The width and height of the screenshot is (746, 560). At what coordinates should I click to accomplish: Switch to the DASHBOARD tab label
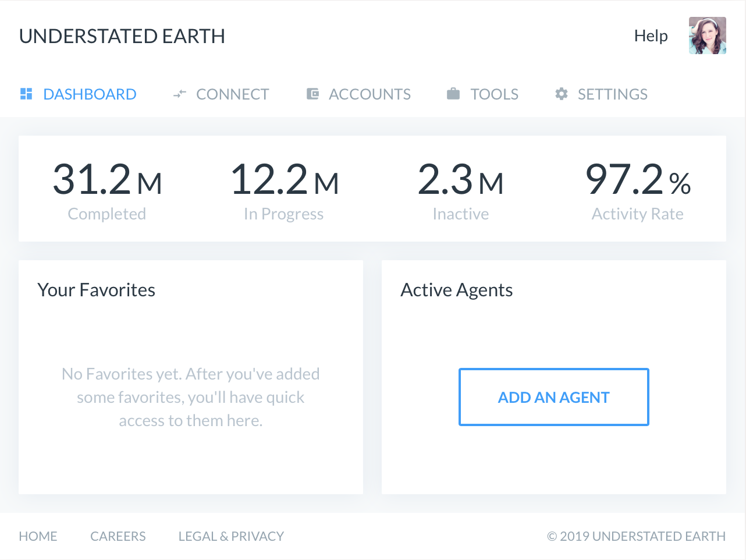(90, 94)
